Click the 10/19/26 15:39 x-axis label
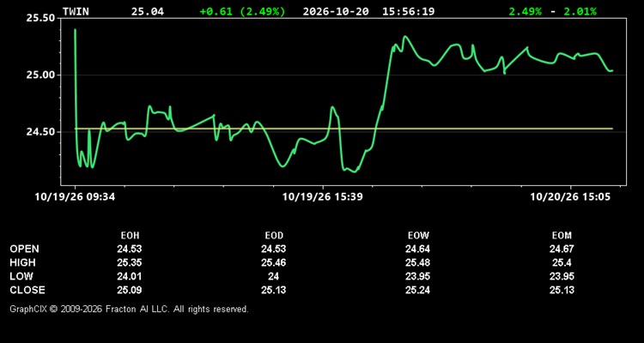 click(322, 197)
